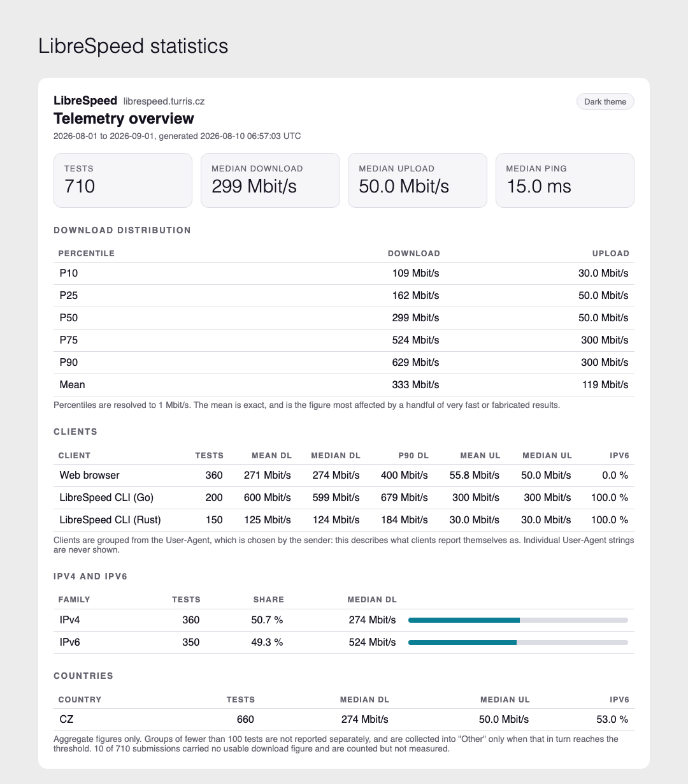
Task: Click the P50 percentile row label
Action: pyautogui.click(x=69, y=318)
